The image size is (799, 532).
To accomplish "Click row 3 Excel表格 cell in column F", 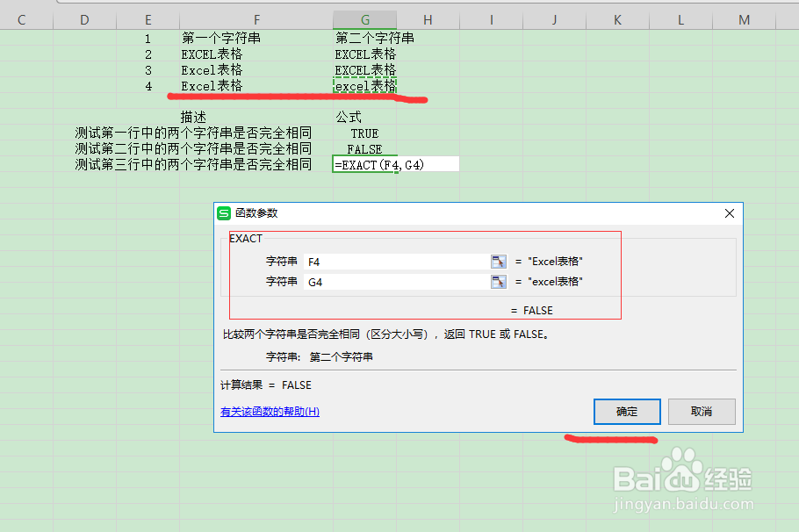I will click(x=256, y=70).
